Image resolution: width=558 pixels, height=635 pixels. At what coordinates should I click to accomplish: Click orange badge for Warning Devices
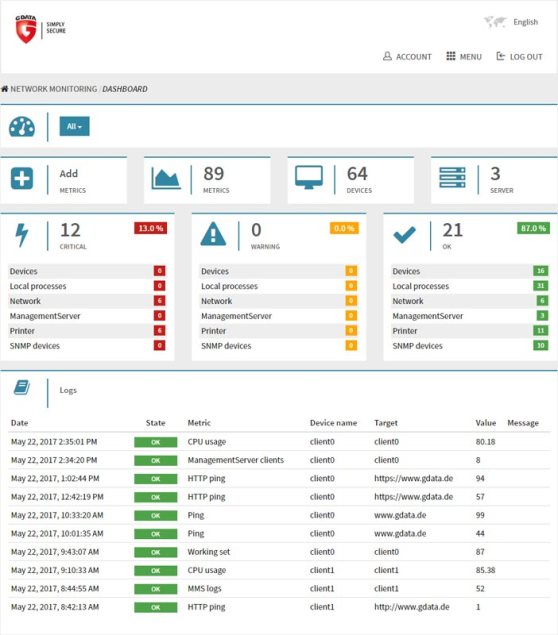point(351,271)
